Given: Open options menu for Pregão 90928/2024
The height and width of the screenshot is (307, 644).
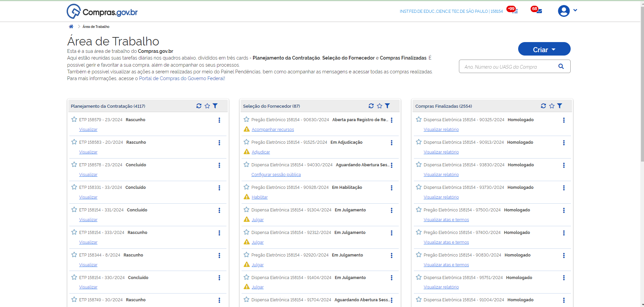Looking at the screenshot, I should tap(392, 188).
